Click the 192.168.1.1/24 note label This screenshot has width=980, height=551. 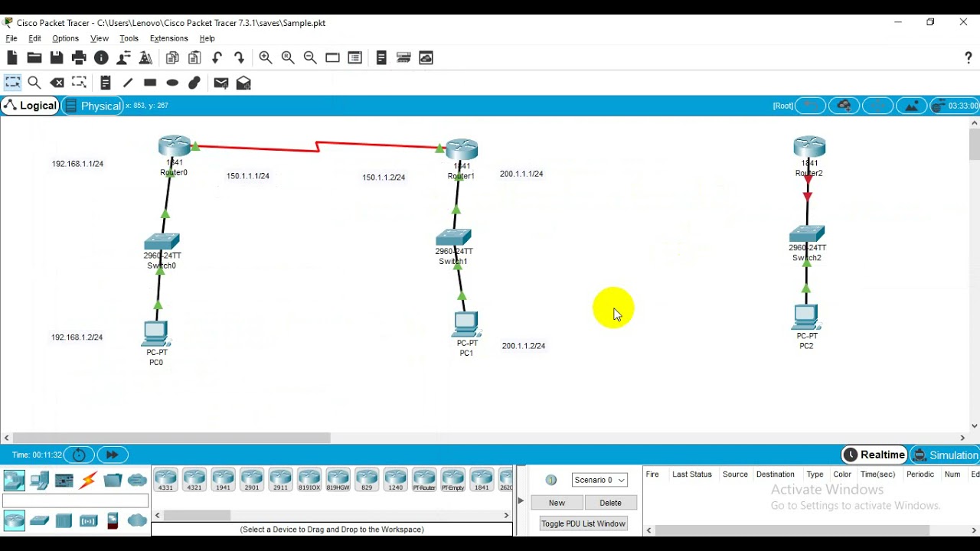(77, 164)
